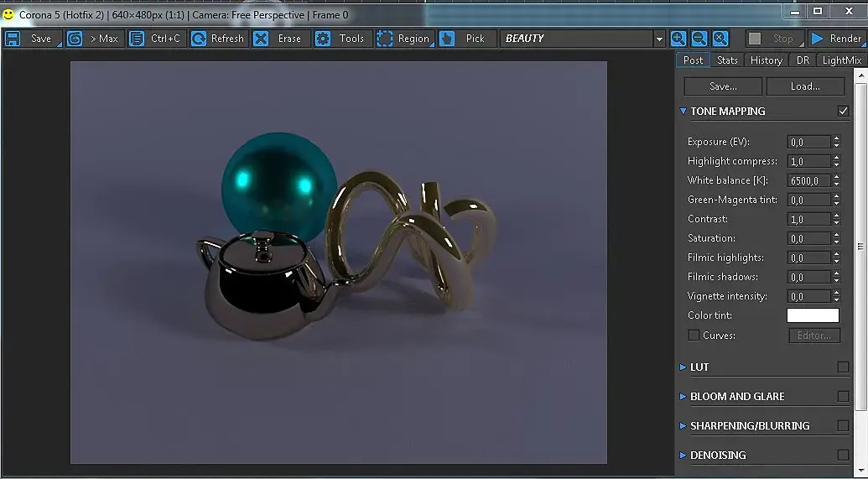Click the Save... button in Post panel
This screenshot has height=479, width=868.
tap(723, 86)
